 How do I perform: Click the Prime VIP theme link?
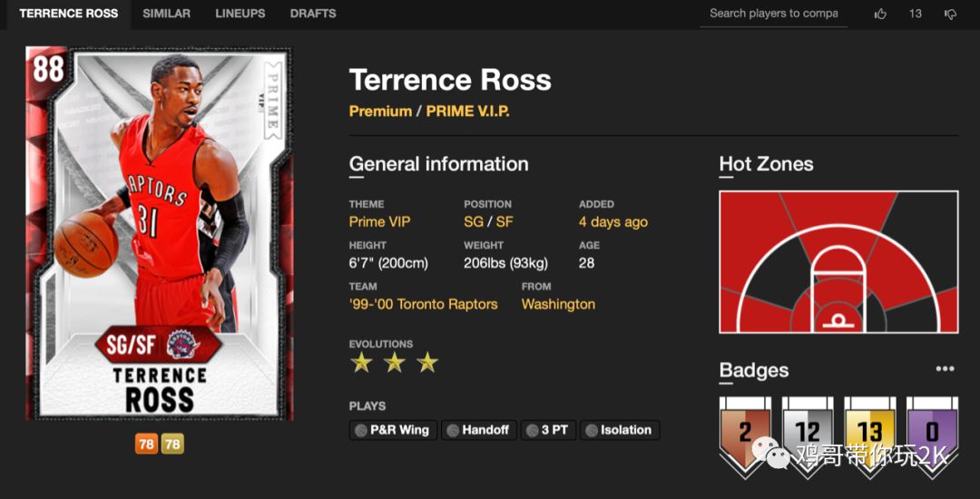coord(379,222)
